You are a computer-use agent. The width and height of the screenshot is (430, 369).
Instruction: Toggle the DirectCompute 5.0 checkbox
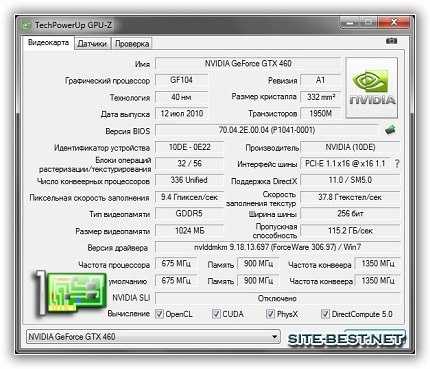(325, 314)
